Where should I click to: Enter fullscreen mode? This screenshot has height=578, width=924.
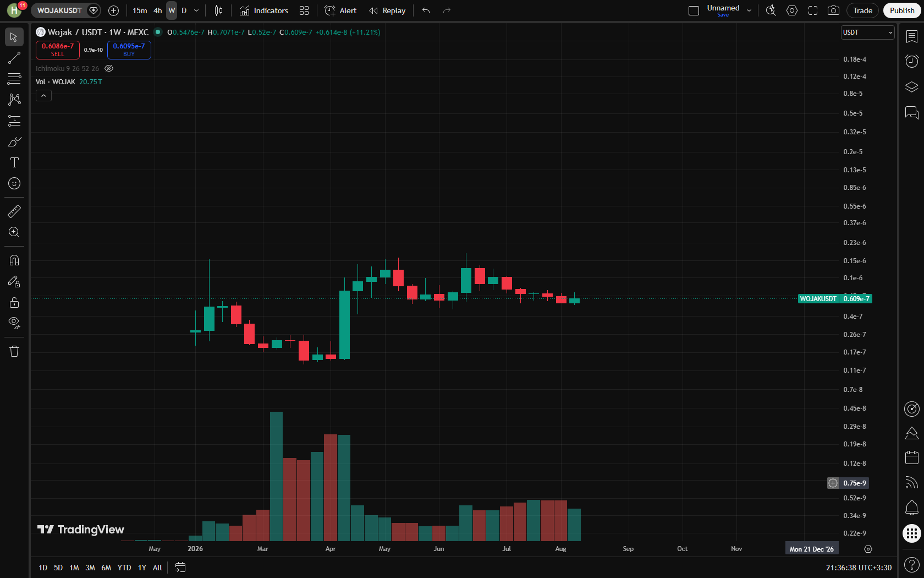coord(813,10)
